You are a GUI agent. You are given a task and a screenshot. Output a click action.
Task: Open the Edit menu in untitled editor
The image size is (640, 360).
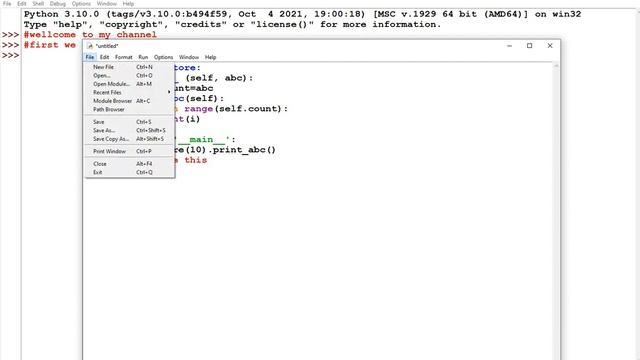[x=104, y=57]
